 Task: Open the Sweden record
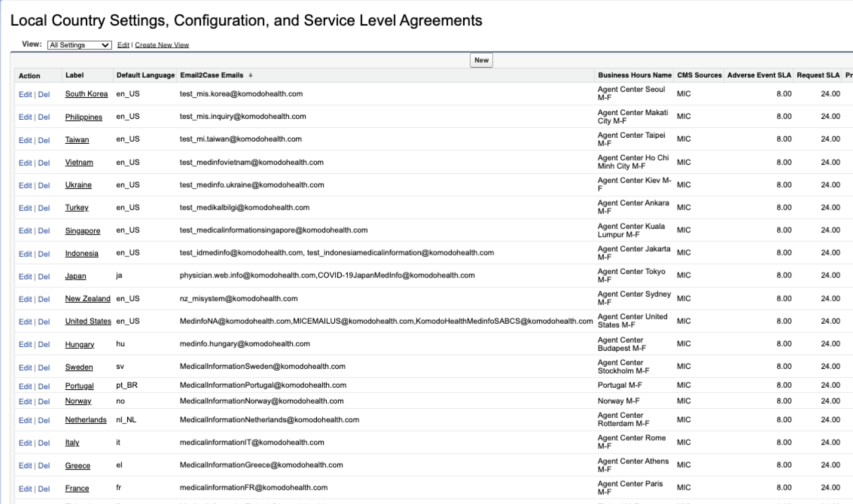(79, 367)
